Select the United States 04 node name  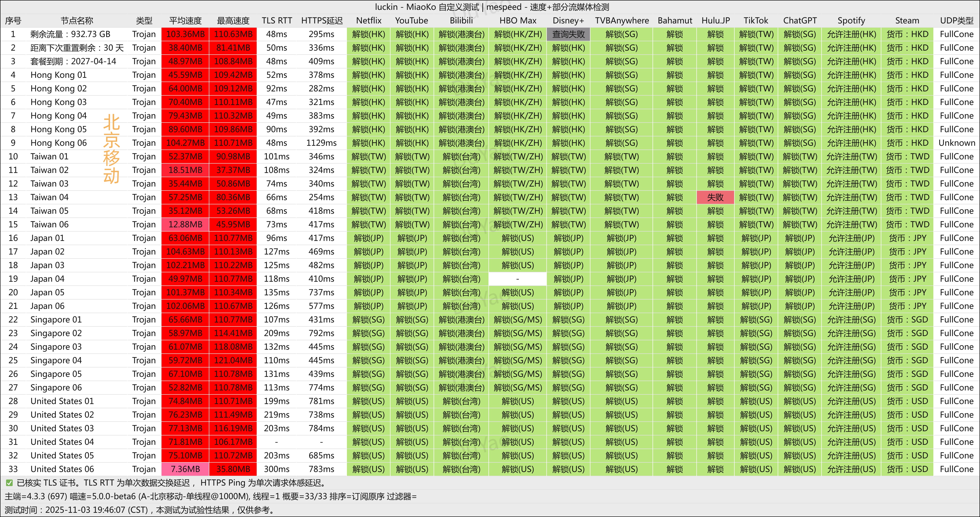[62, 442]
